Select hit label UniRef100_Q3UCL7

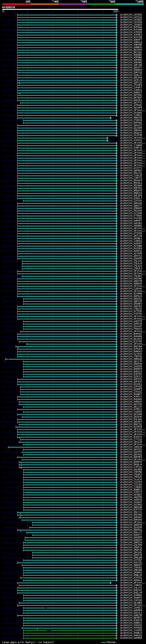[x=131, y=198]
